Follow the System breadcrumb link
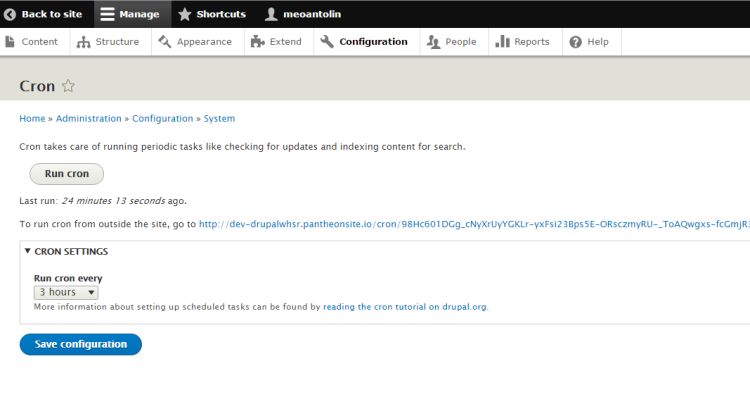This screenshot has width=750, height=399. tap(219, 119)
